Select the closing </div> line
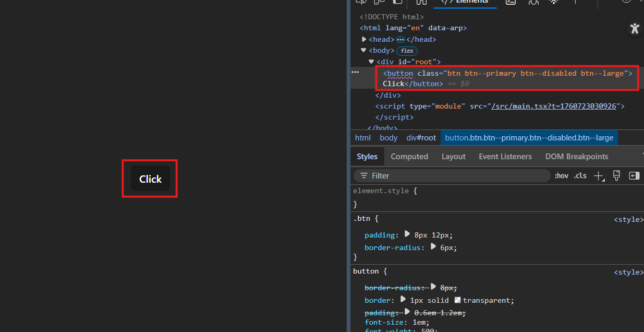644x332 pixels. click(x=388, y=96)
